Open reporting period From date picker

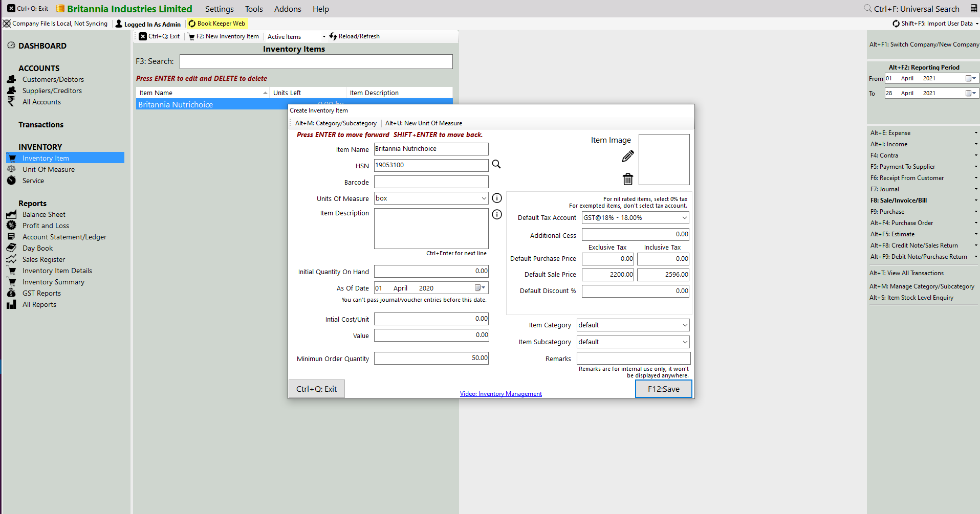971,79
